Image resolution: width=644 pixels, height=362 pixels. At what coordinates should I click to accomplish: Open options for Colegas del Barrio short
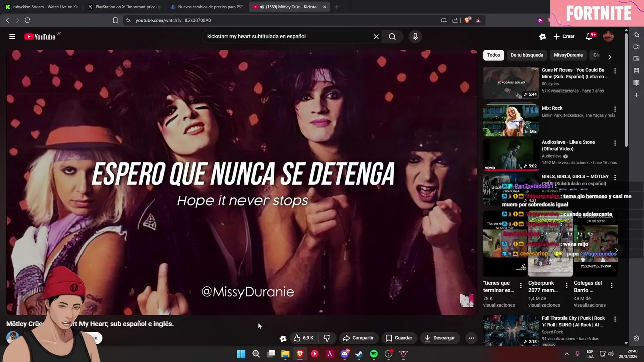point(612,285)
